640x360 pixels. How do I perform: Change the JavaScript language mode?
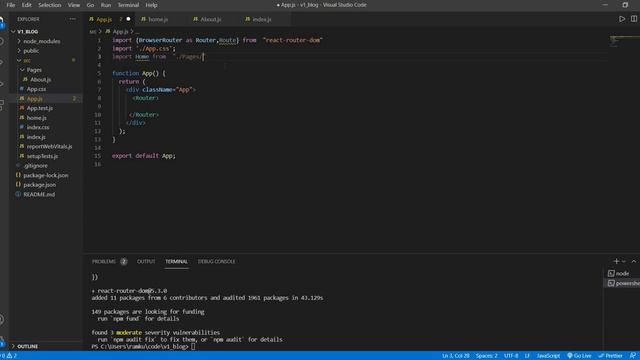coord(548,356)
